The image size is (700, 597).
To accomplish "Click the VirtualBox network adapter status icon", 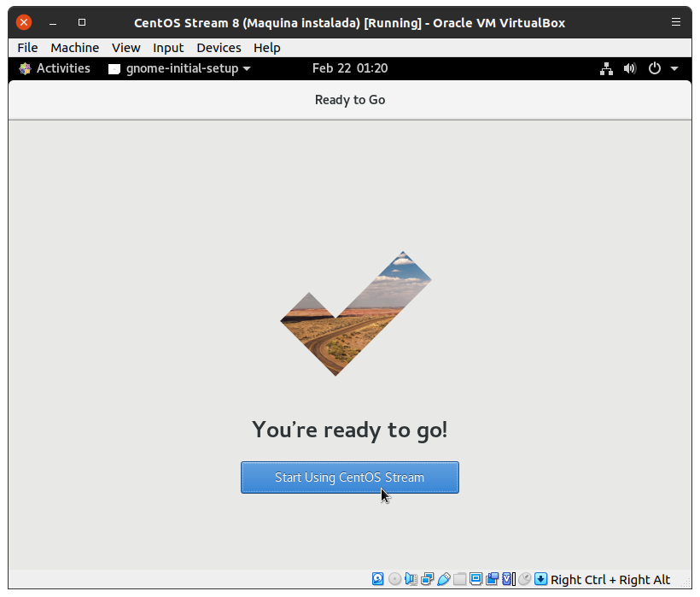I will (x=427, y=579).
